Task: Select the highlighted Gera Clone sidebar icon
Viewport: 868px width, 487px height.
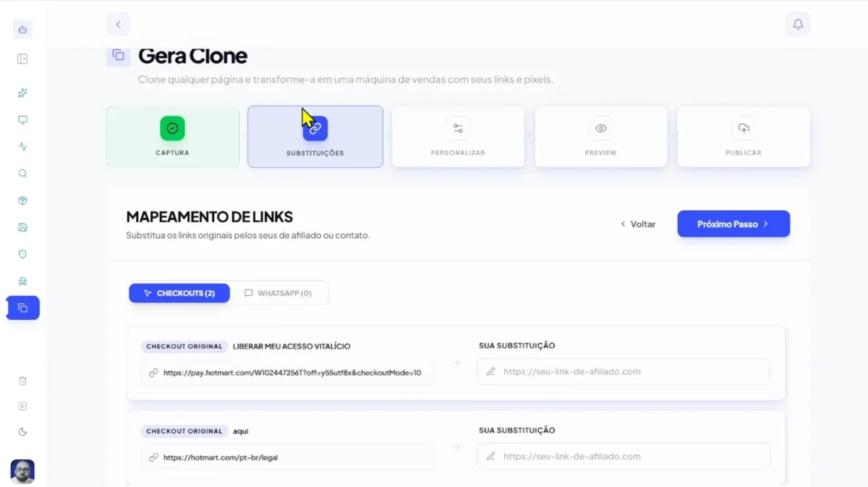Action: coord(22,307)
